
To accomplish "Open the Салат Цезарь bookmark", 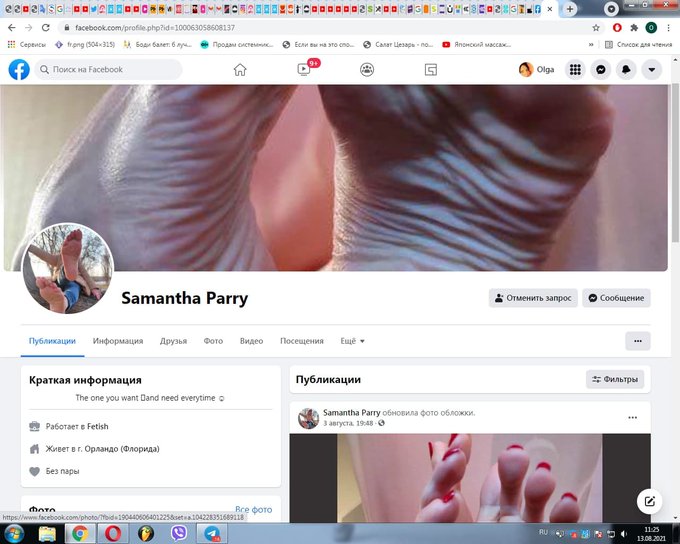I will [x=398, y=44].
